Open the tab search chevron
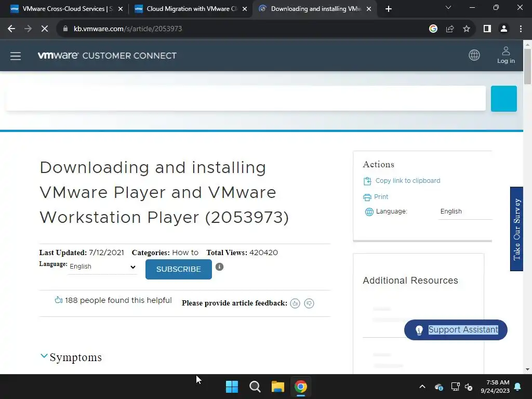 click(x=448, y=7)
